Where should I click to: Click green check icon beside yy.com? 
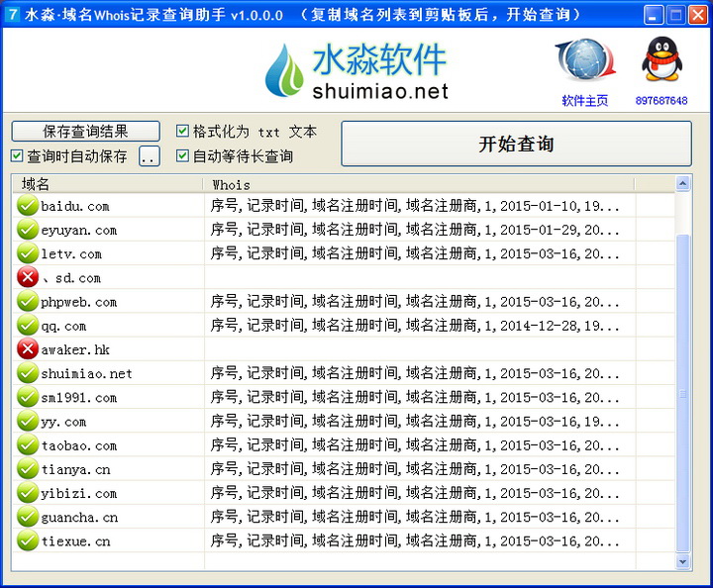pyautogui.click(x=28, y=422)
